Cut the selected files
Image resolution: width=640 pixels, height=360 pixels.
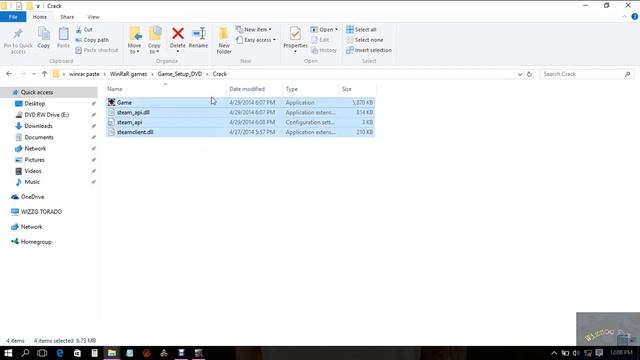coord(84,30)
